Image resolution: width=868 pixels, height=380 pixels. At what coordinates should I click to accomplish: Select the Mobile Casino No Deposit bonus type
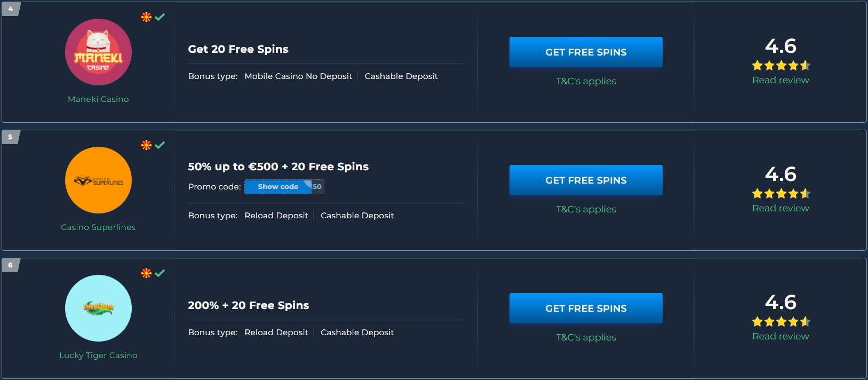coord(298,76)
